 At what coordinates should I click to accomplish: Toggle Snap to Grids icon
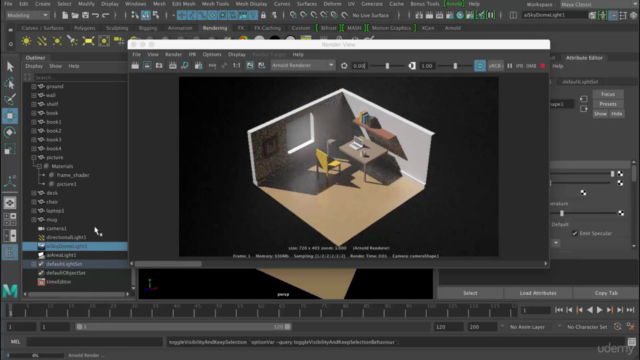(293, 15)
